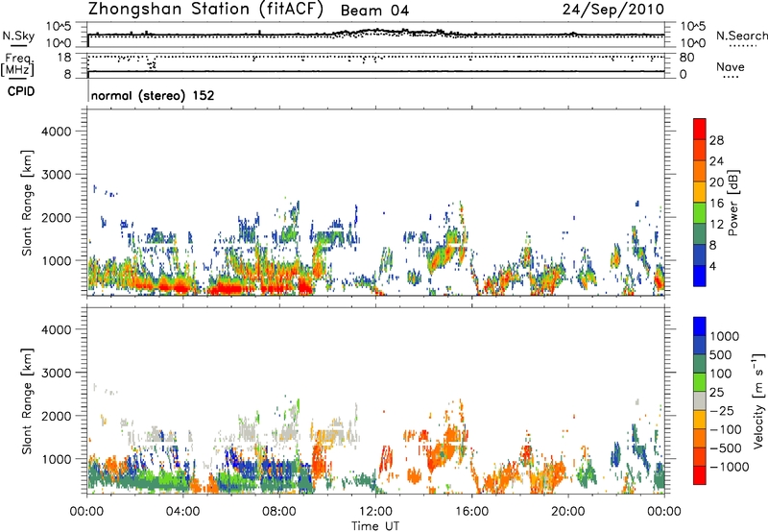The height and width of the screenshot is (532, 768).
Task: Click the red bottom segment of Velocity colorbar
Action: (700, 475)
